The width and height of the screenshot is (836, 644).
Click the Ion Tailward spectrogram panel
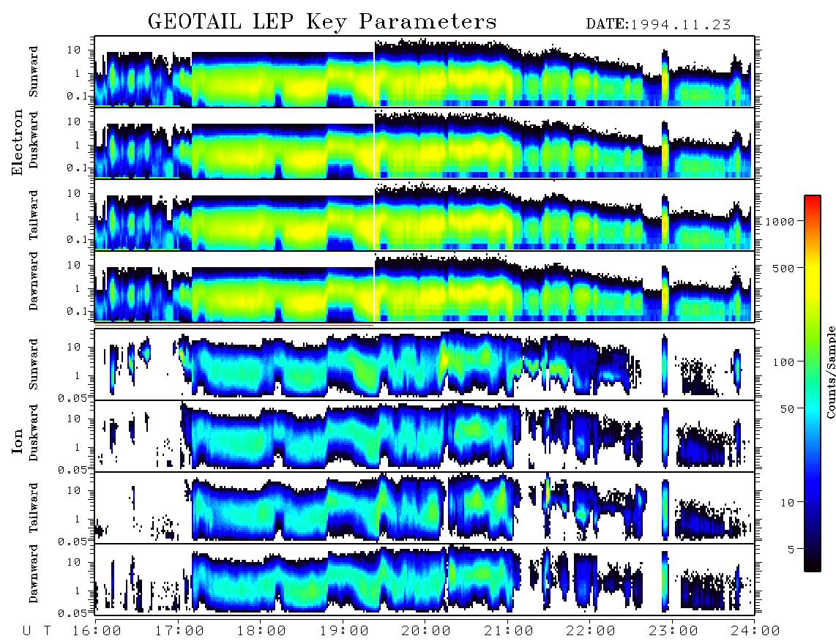(x=425, y=508)
